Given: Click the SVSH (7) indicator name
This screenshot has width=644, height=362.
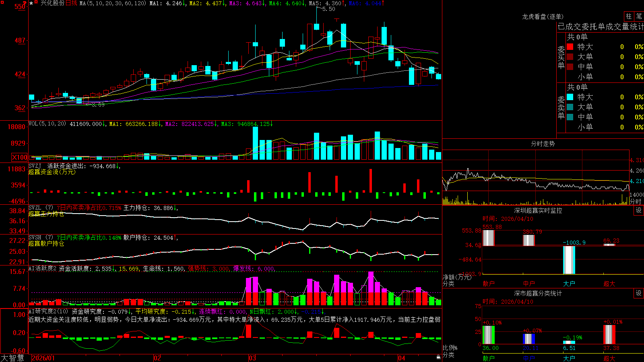Looking at the screenshot, I should click(41, 238).
